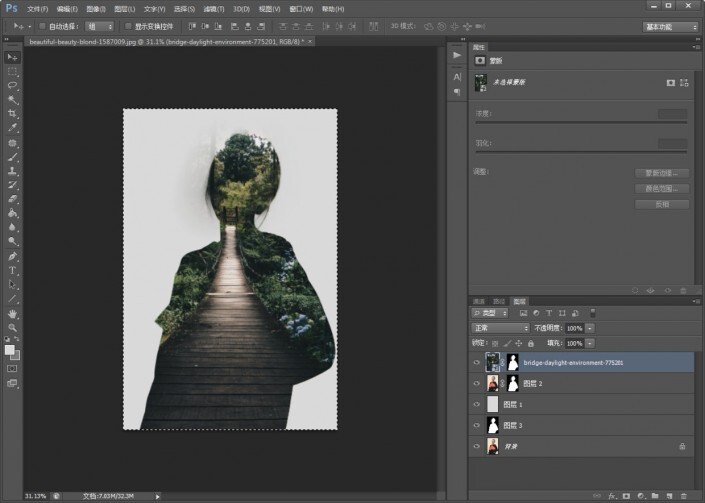Click the delete layer trash icon
Screen dimensions: 705x503
(685, 494)
